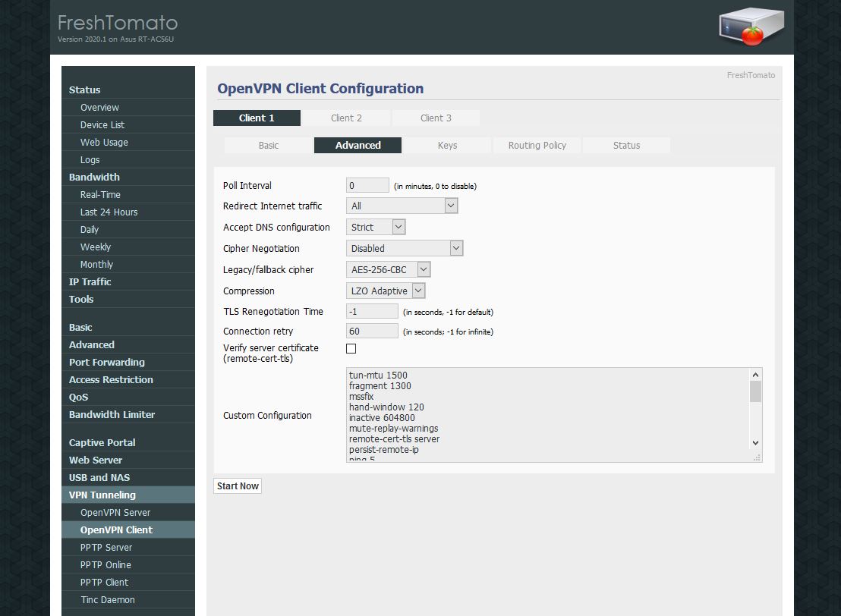
Task: Open PPTP Server page
Action: point(128,547)
